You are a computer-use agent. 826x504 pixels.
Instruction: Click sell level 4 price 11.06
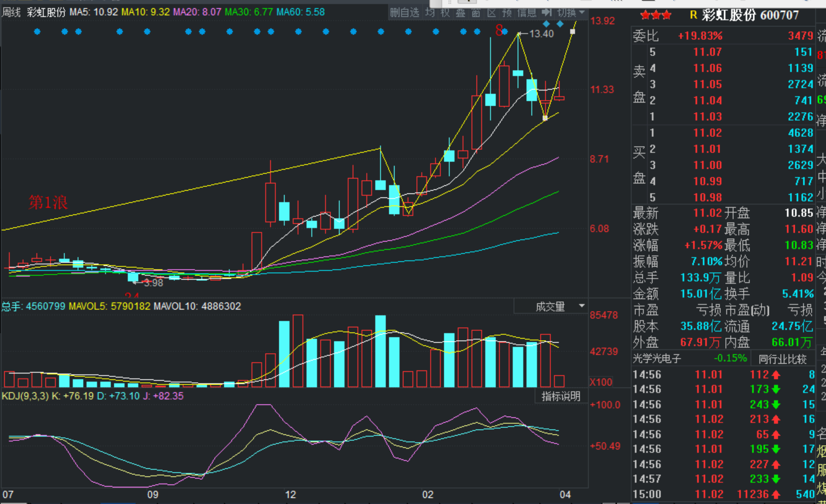(707, 68)
